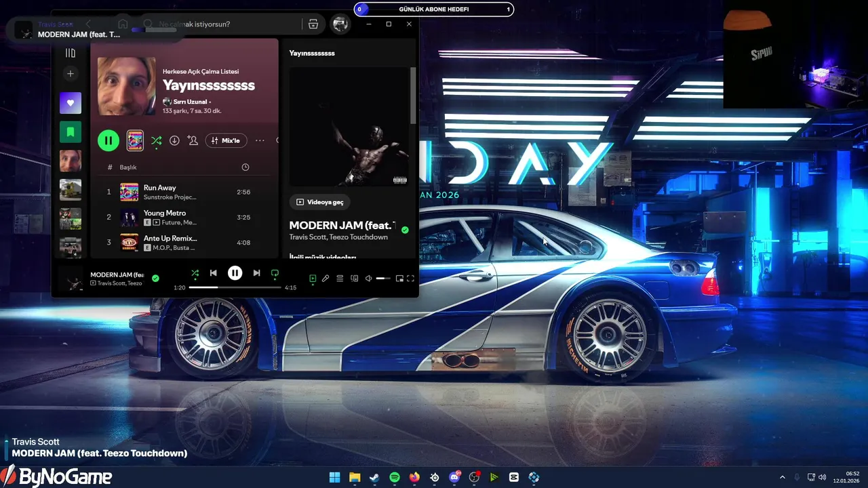The height and width of the screenshot is (488, 868).
Task: Open the miniplayer icon
Action: click(x=399, y=278)
